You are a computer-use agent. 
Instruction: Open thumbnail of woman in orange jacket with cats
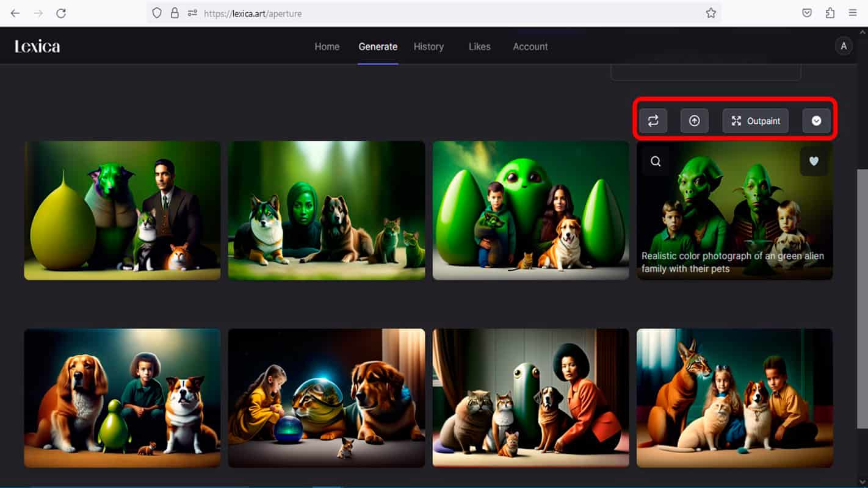[x=530, y=398]
